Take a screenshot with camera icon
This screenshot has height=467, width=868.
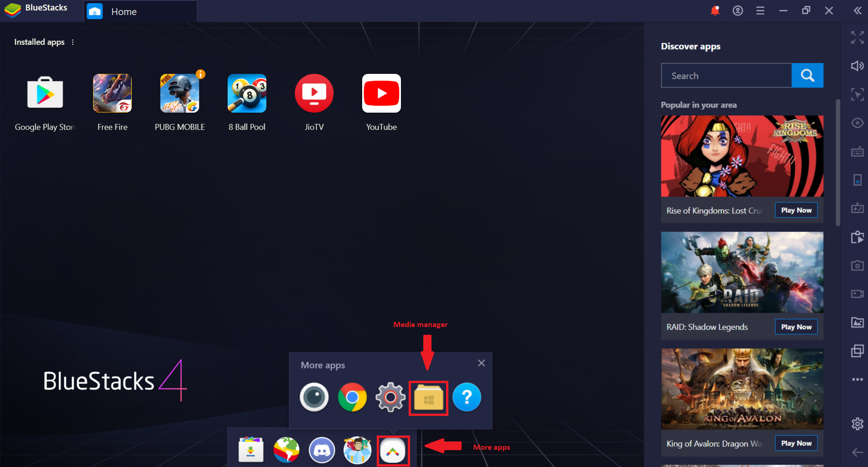point(858,265)
